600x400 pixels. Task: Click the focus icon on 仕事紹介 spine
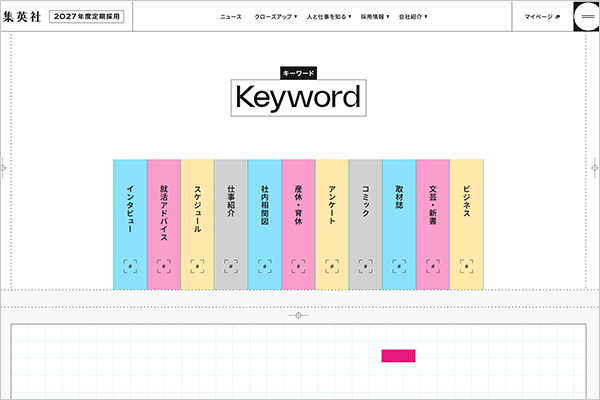pos(231,266)
